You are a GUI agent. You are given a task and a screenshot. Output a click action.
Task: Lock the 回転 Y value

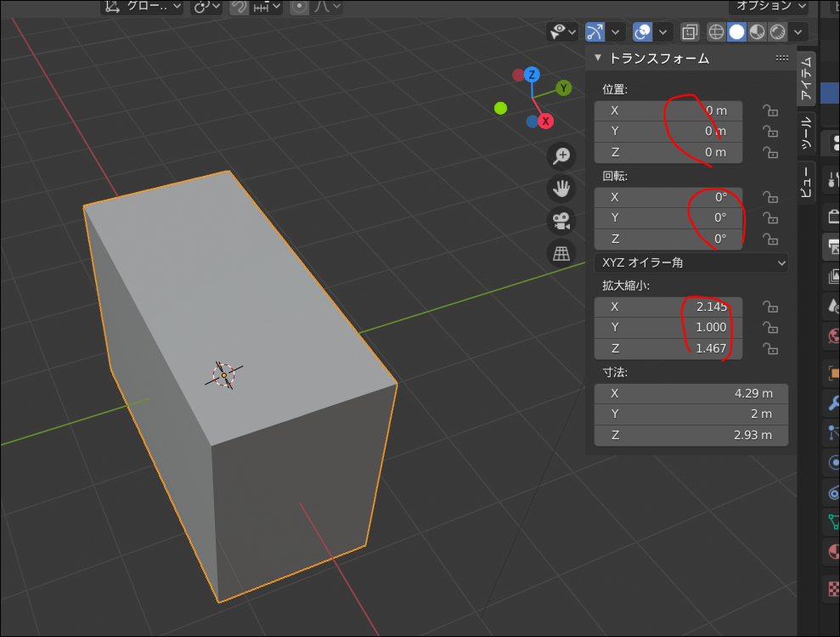coord(770,218)
